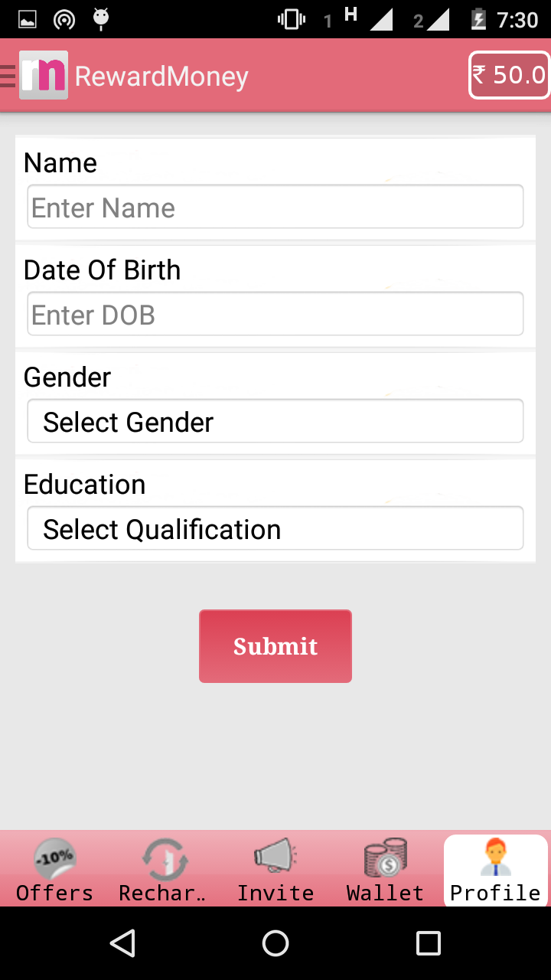Screen dimensions: 551x980
Task: Open the hamburger navigation menu
Action: (x=8, y=76)
